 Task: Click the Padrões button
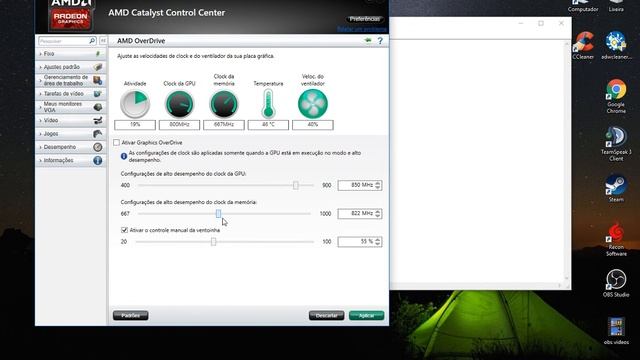pyautogui.click(x=131, y=316)
